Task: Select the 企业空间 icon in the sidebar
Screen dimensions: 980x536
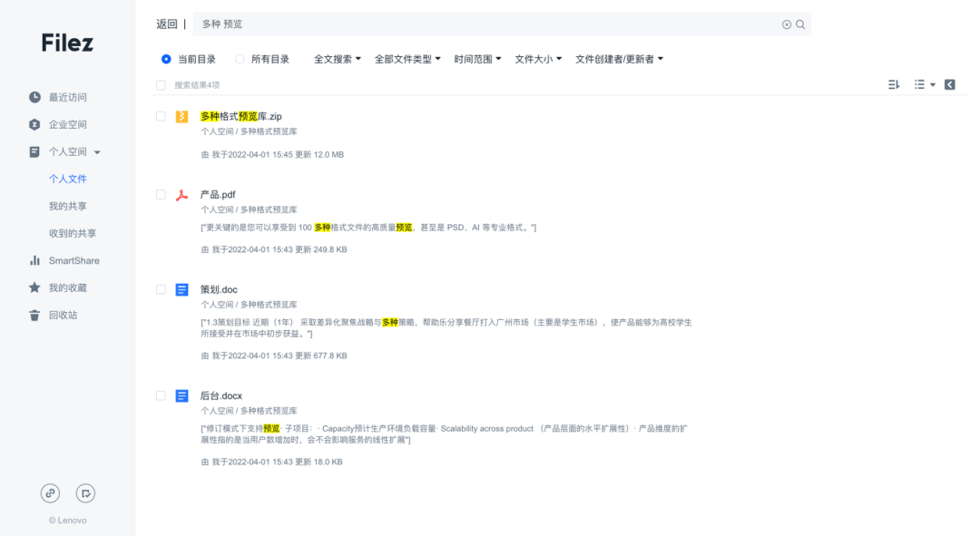Action: click(x=34, y=124)
